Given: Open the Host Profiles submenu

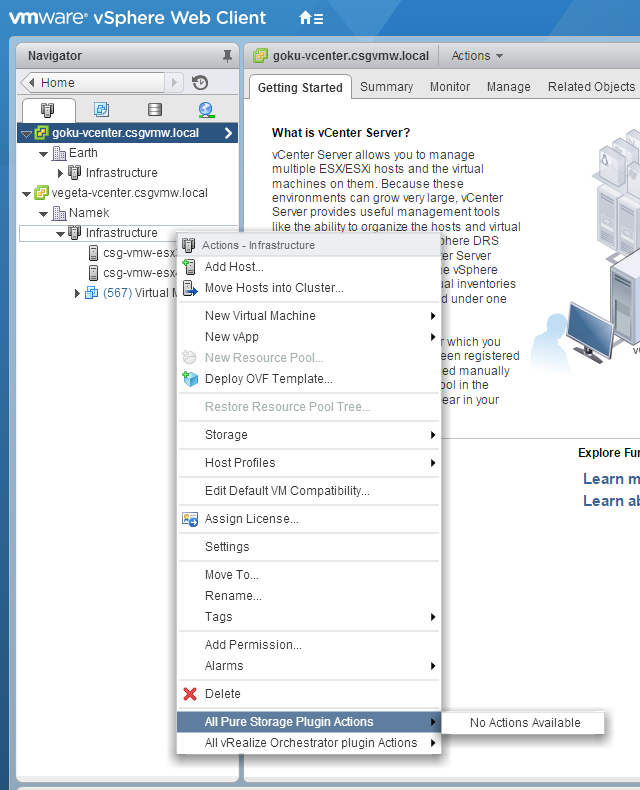Looking at the screenshot, I should point(309,463).
